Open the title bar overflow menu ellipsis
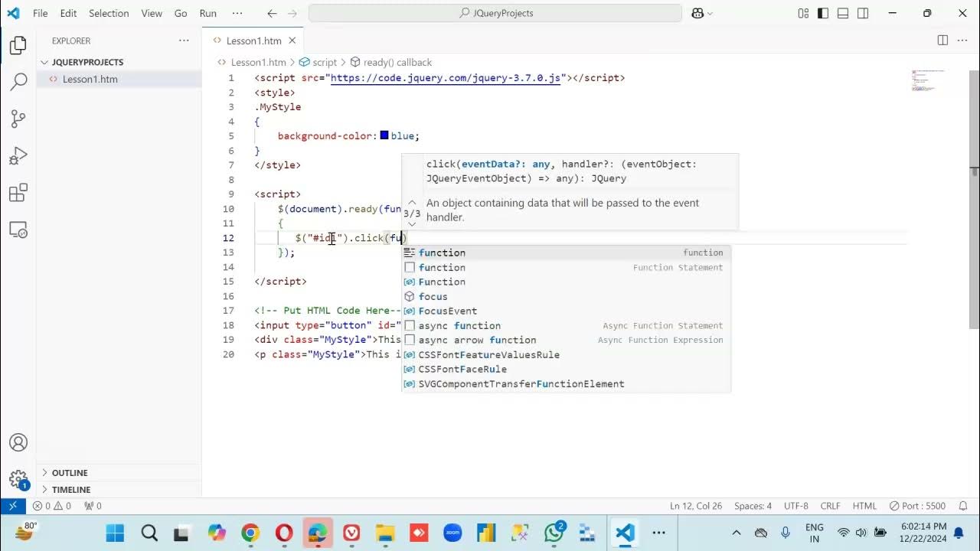This screenshot has width=980, height=551. [237, 13]
